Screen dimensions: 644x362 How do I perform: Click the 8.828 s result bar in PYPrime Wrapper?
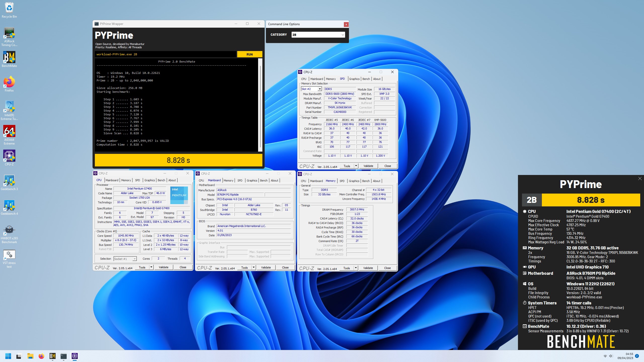pyautogui.click(x=178, y=160)
